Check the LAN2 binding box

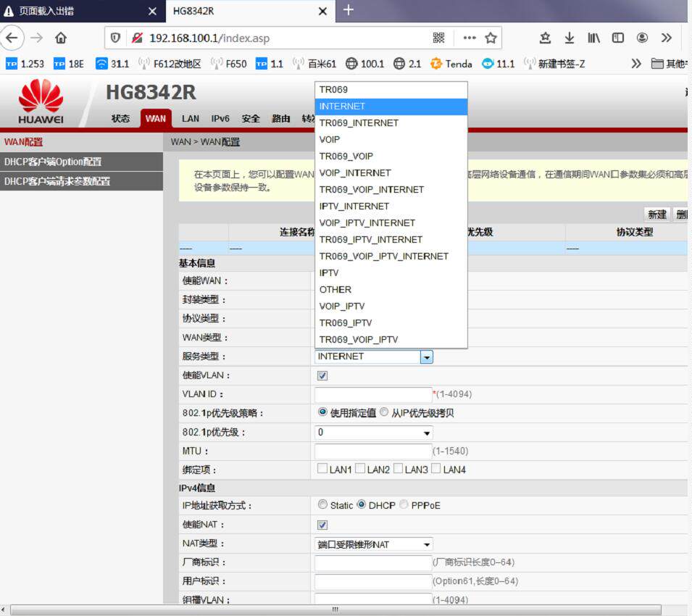click(x=360, y=468)
